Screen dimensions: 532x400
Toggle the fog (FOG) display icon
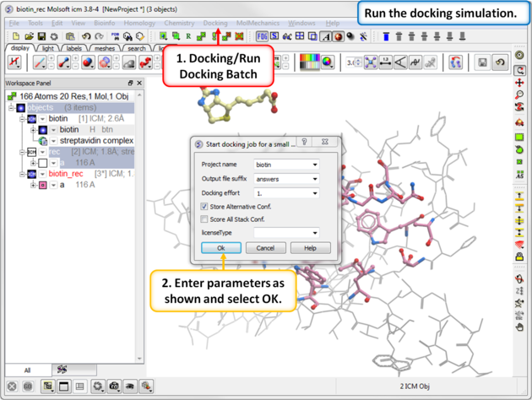tap(262, 37)
